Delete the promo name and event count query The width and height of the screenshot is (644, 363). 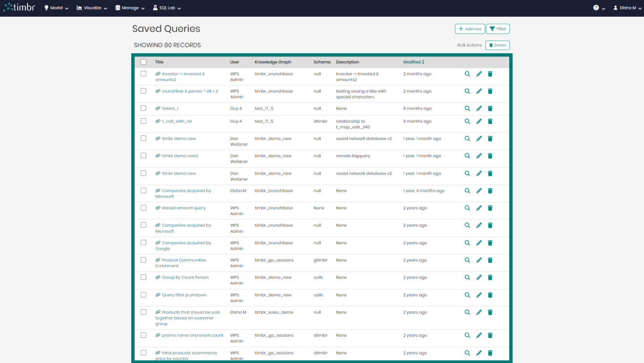490,335
